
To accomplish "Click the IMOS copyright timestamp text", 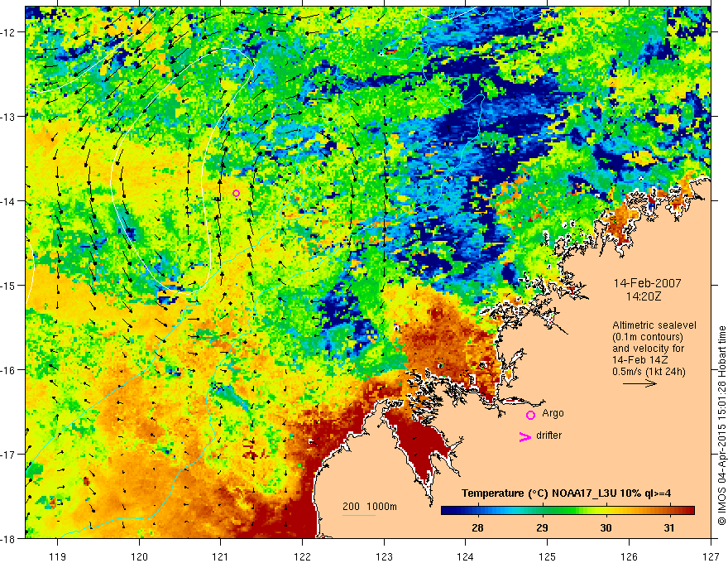I will tap(721, 426).
